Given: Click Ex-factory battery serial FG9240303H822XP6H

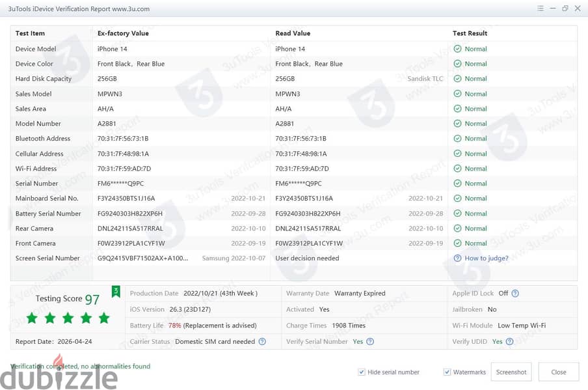Looking at the screenshot, I should click(130, 214).
